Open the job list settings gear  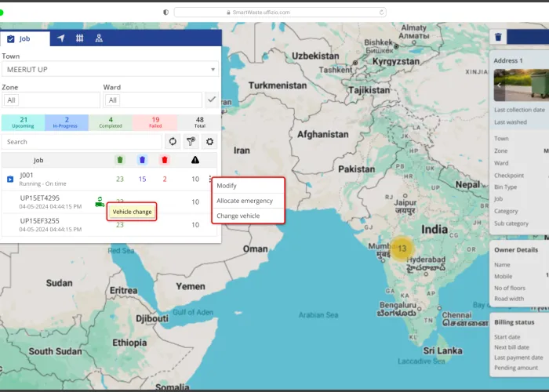209,142
